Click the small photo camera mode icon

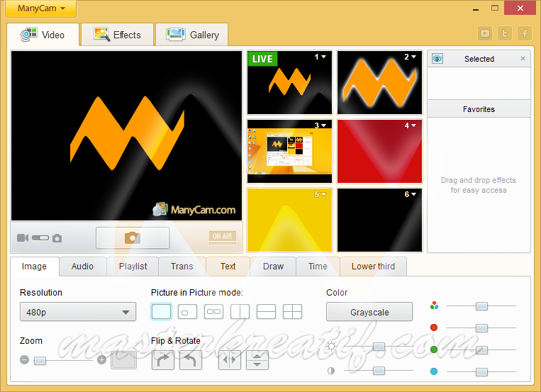coord(57,238)
